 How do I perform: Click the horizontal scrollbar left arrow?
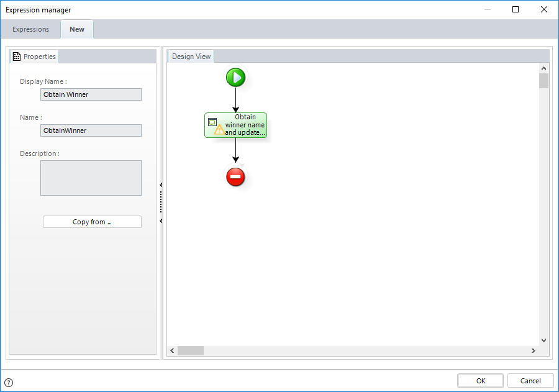172,350
